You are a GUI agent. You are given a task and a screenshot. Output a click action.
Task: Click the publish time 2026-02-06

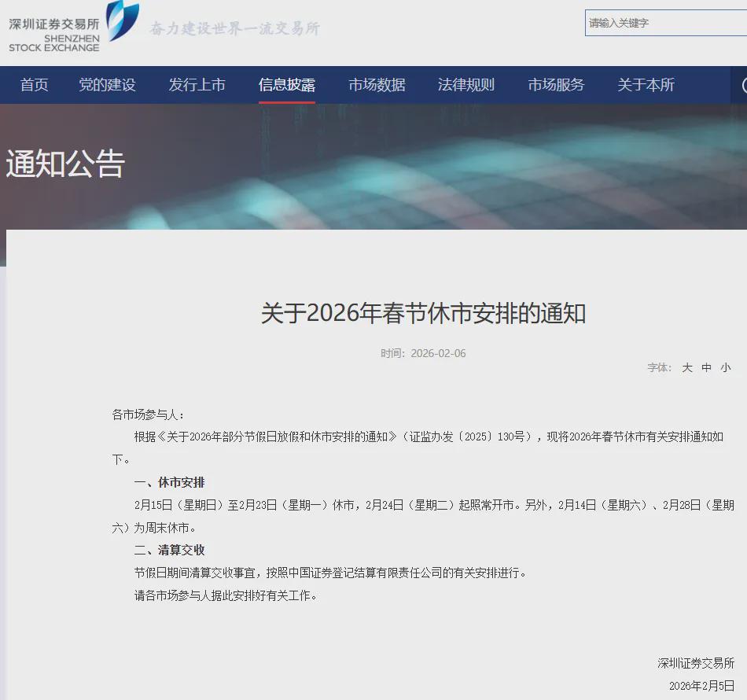(438, 353)
